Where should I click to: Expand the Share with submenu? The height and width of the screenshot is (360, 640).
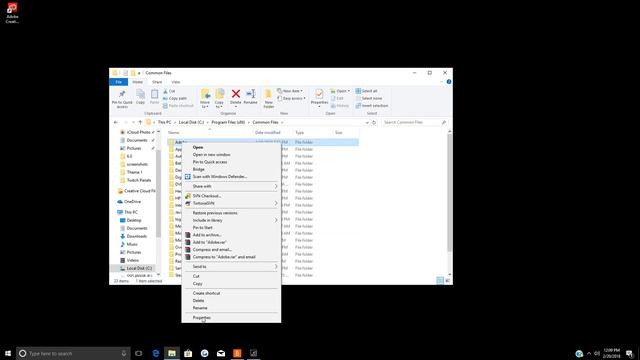[x=231, y=186]
